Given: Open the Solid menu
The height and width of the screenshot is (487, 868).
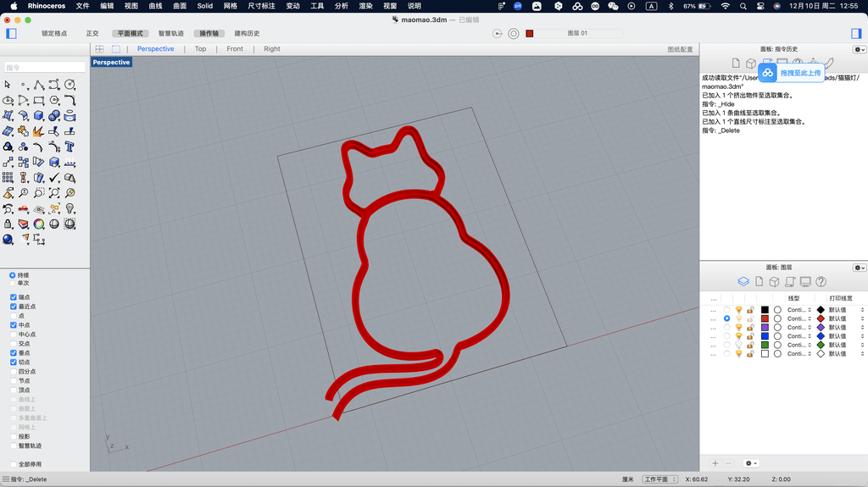Looking at the screenshot, I should (x=205, y=6).
